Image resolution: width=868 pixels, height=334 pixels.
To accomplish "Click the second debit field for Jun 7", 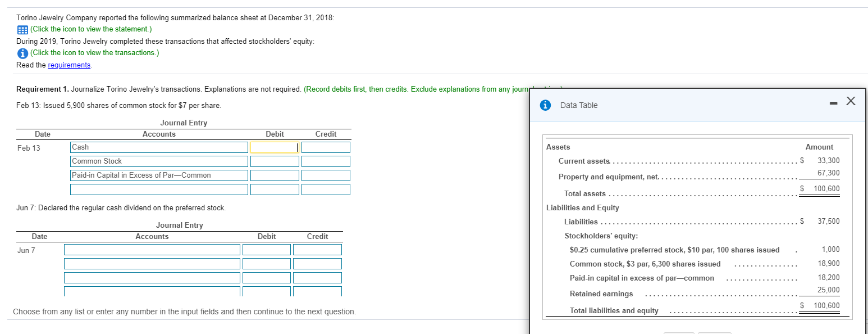I will coord(267,264).
